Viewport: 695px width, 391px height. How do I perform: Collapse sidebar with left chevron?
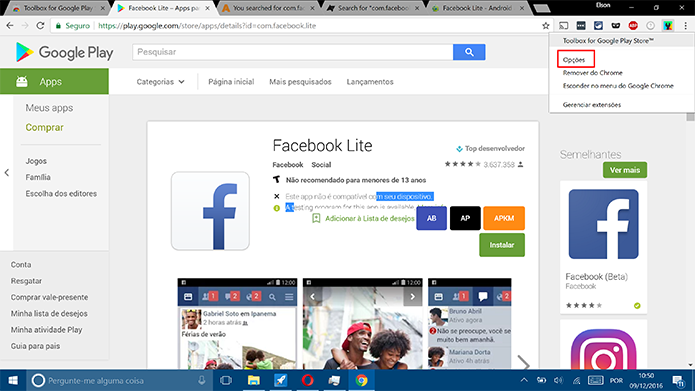(x=7, y=172)
